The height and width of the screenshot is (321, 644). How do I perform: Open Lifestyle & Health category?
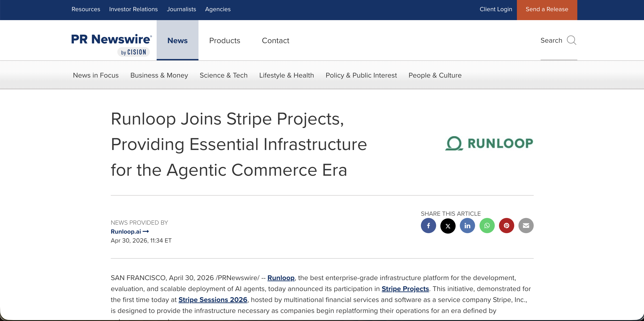tap(286, 75)
